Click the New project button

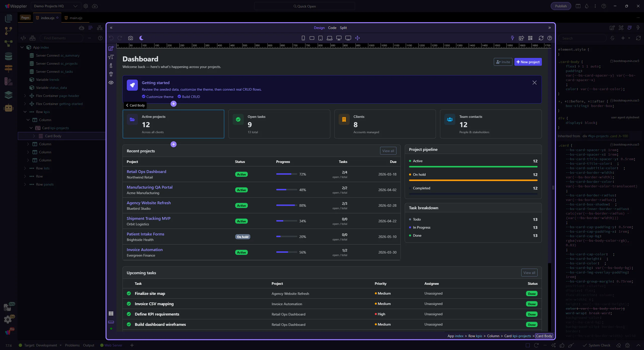pos(528,62)
